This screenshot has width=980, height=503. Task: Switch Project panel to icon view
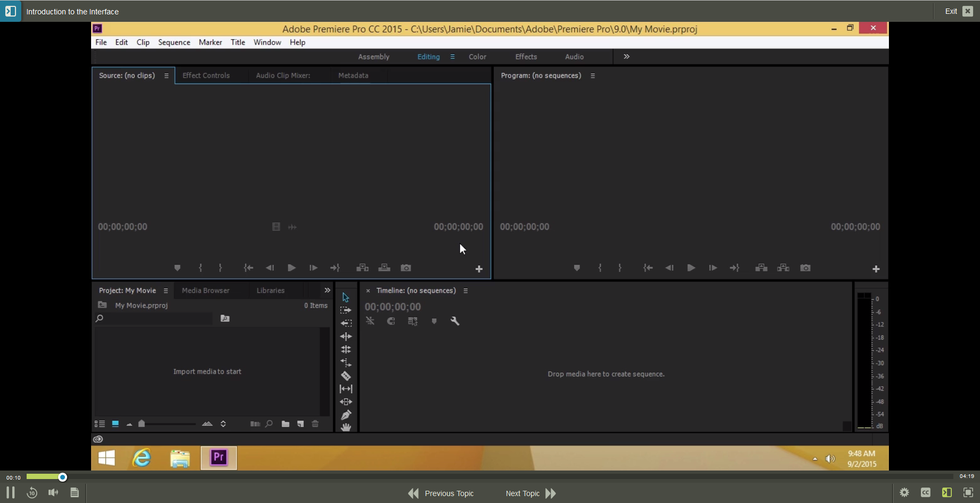pos(115,424)
